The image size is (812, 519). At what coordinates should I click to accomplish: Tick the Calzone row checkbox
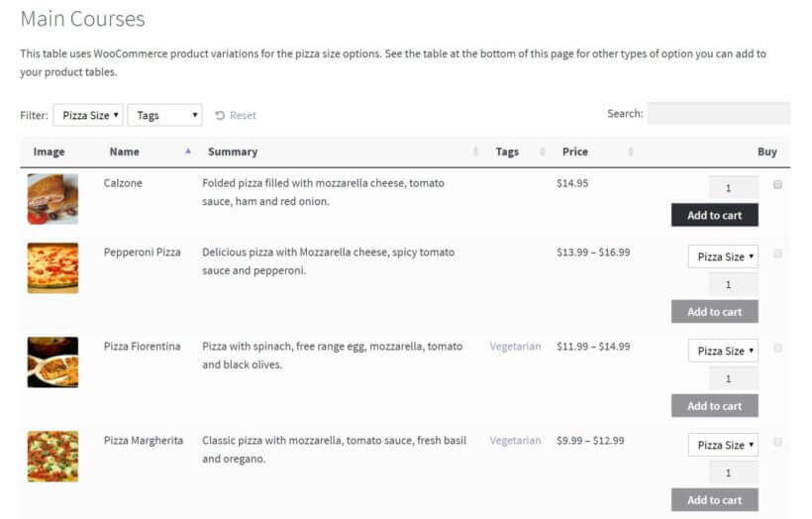(777, 184)
